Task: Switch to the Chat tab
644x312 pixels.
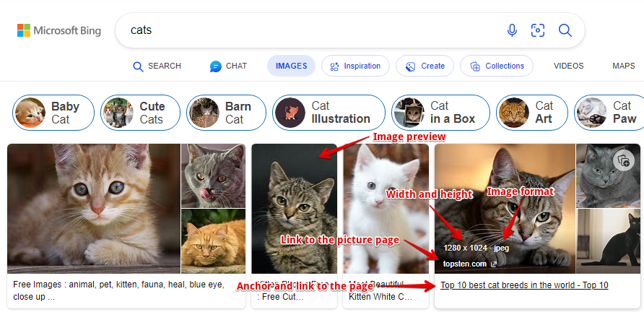Action: [x=228, y=66]
